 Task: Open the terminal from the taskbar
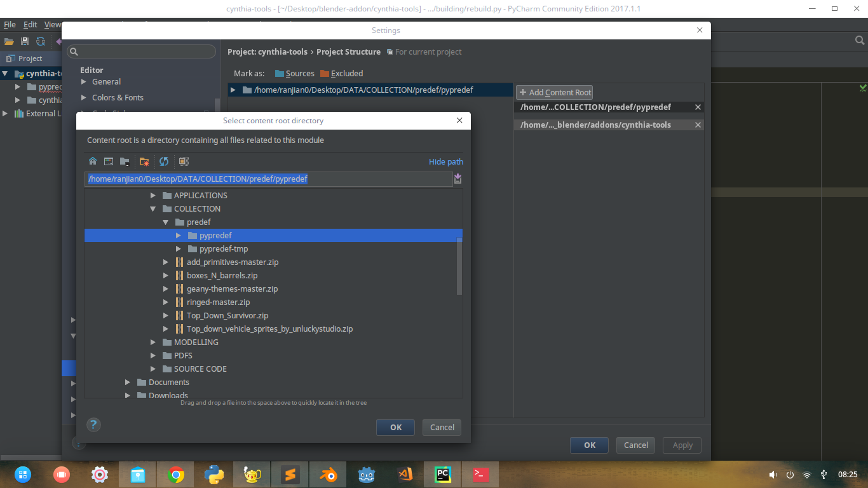[480, 475]
